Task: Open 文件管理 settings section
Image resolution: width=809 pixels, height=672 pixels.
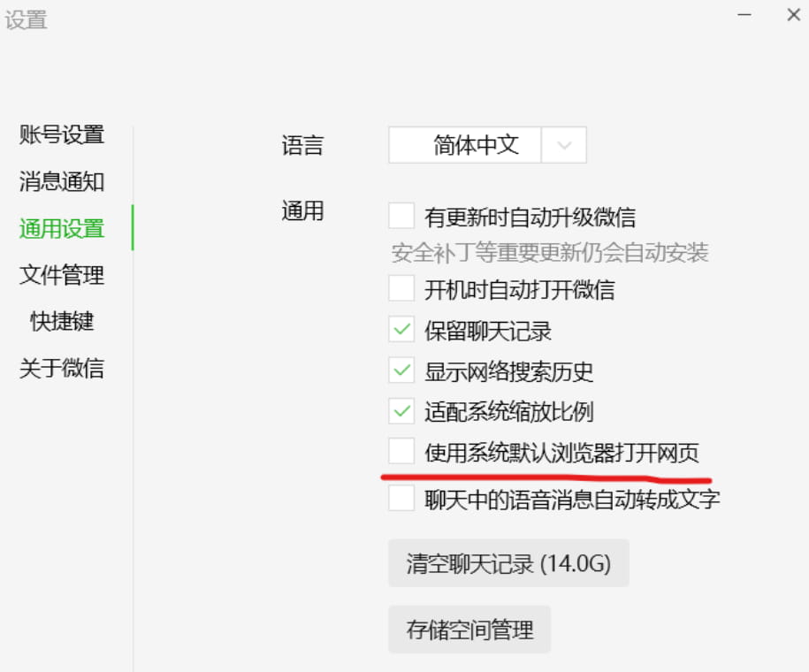Action: coord(61,275)
